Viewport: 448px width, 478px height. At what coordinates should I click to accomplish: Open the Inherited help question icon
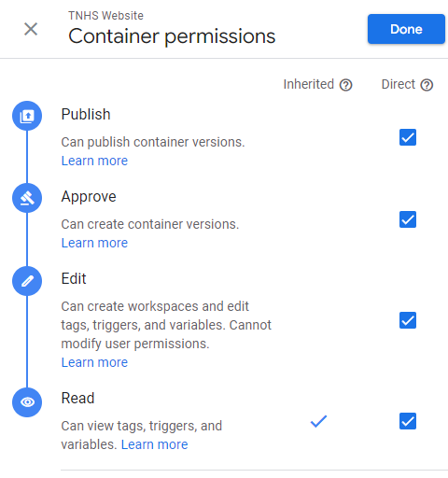pos(345,85)
